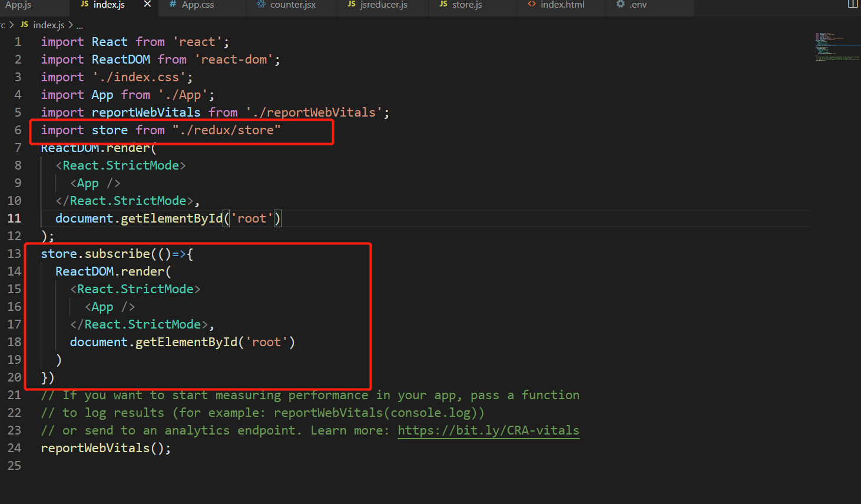Click 'store' identifier on line 6
This screenshot has height=504, width=861.
pyautogui.click(x=110, y=130)
